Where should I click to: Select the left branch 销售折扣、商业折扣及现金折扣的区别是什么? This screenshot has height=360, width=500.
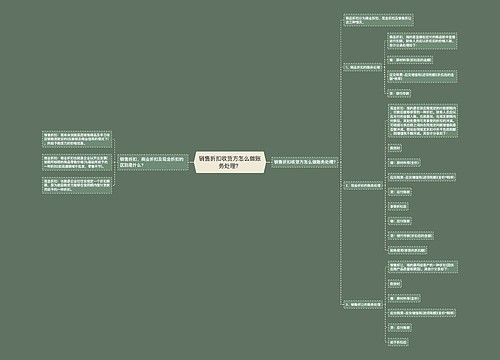pos(153,162)
